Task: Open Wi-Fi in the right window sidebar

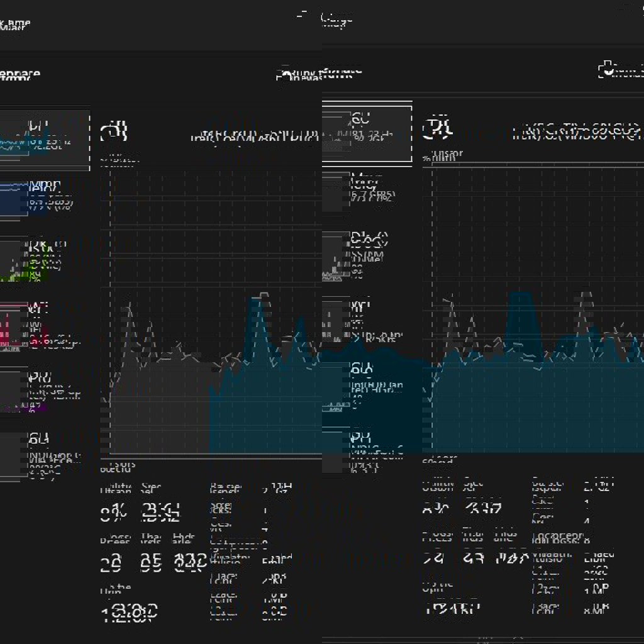Action: pos(367,321)
